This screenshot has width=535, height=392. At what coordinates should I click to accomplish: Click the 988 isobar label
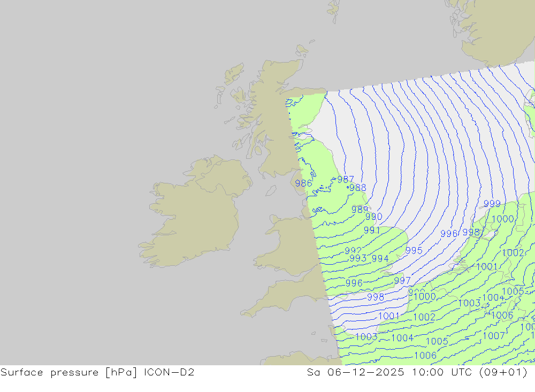click(357, 188)
